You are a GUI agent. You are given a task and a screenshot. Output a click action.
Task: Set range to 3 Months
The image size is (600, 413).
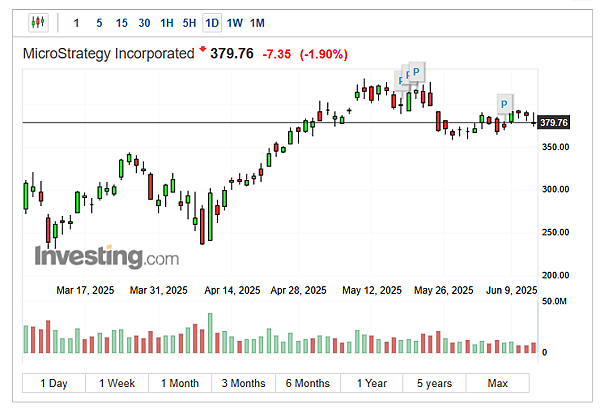pos(244,383)
